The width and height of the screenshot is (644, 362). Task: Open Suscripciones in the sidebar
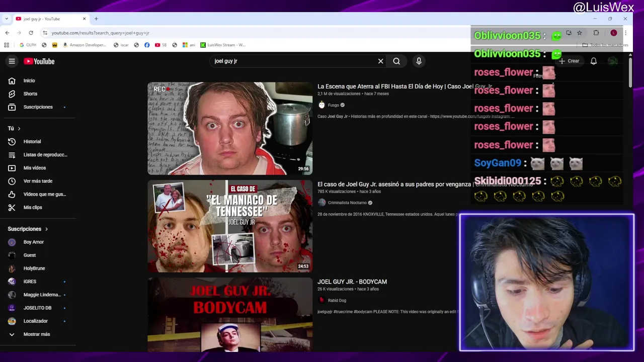38,107
